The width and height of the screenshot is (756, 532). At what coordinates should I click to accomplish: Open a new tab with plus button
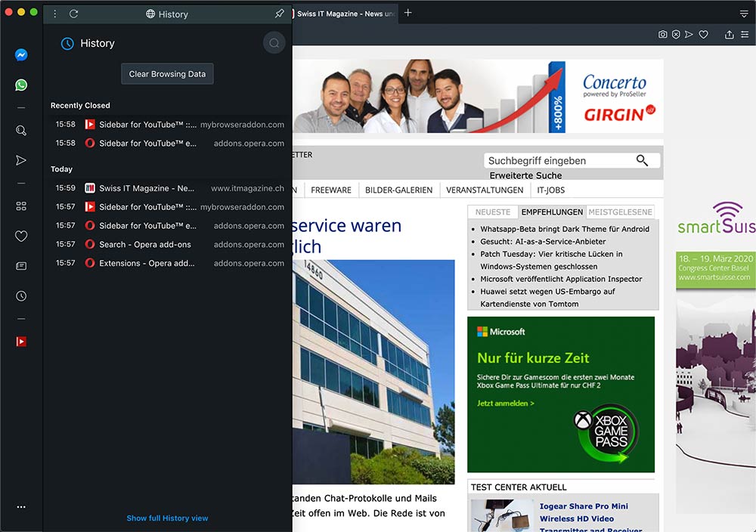408,13
